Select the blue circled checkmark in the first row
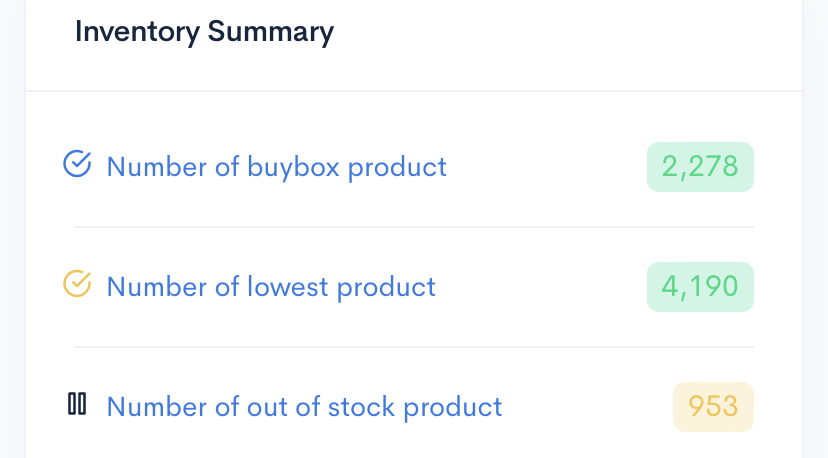 [77, 164]
